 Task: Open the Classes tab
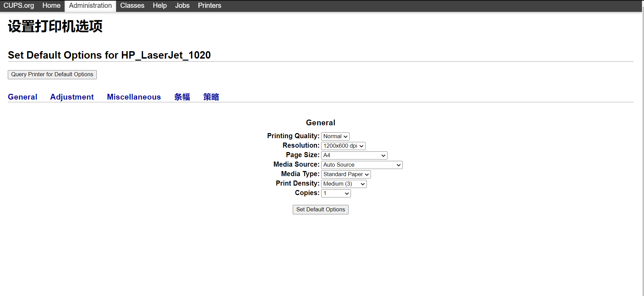tap(132, 5)
